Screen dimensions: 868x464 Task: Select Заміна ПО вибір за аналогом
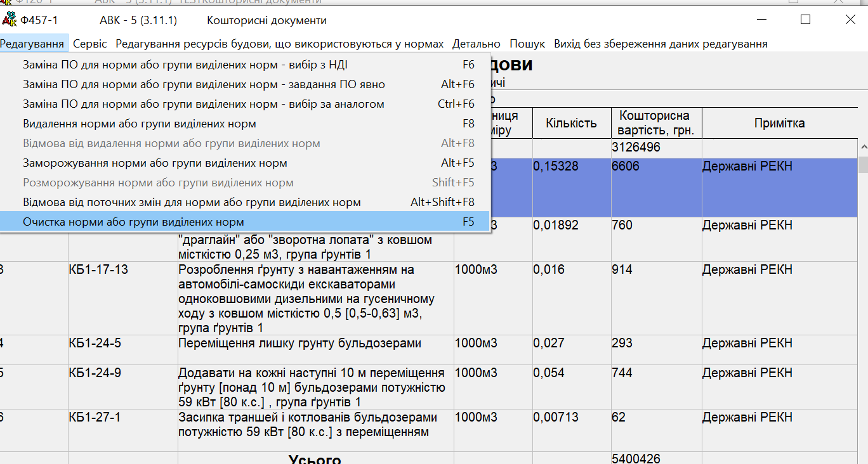203,104
